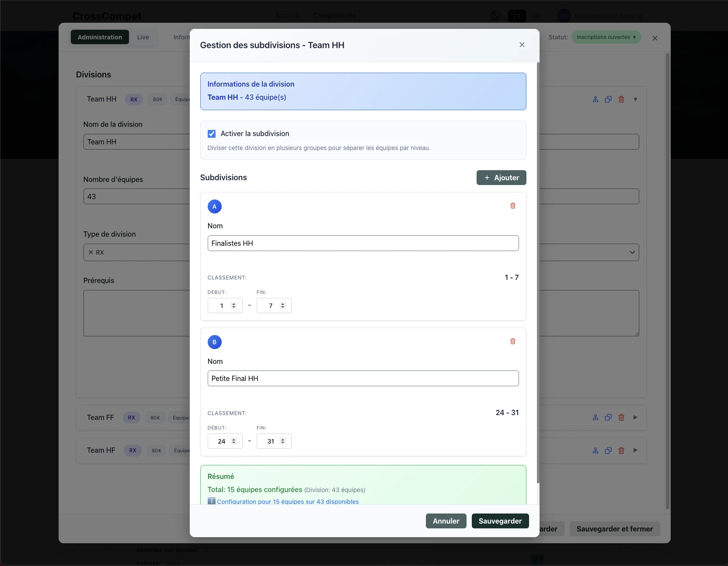This screenshot has width=728, height=566.
Task: Click the Finalistes HH name field
Action: (x=363, y=243)
